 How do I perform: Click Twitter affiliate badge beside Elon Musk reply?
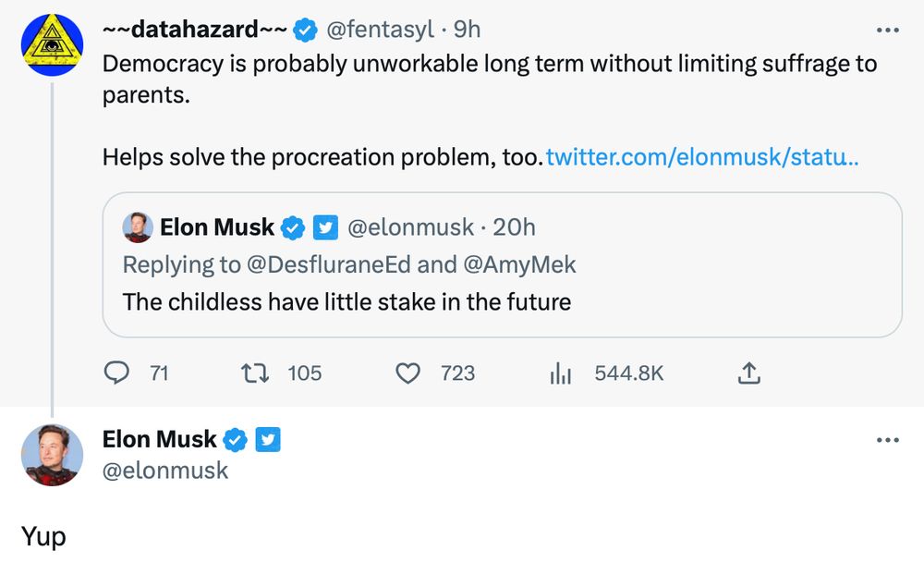tap(268, 440)
